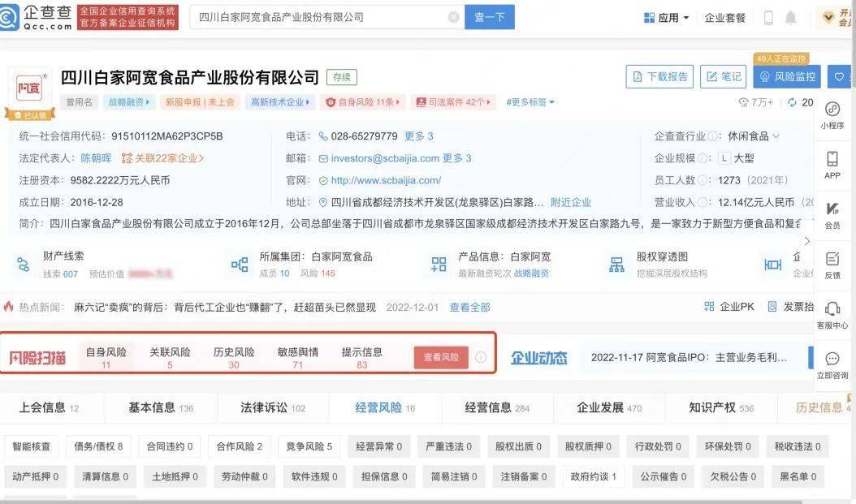
Task: Click the 下载报告 button
Action: 659,77
